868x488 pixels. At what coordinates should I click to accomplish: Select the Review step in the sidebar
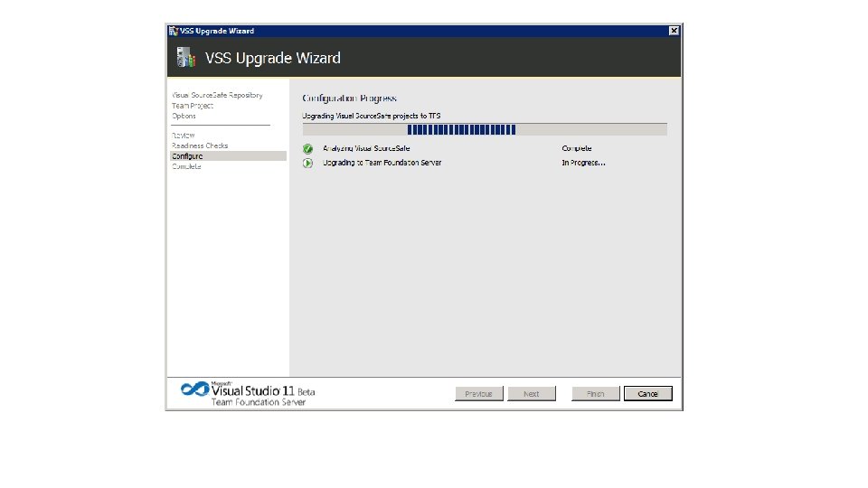[184, 136]
